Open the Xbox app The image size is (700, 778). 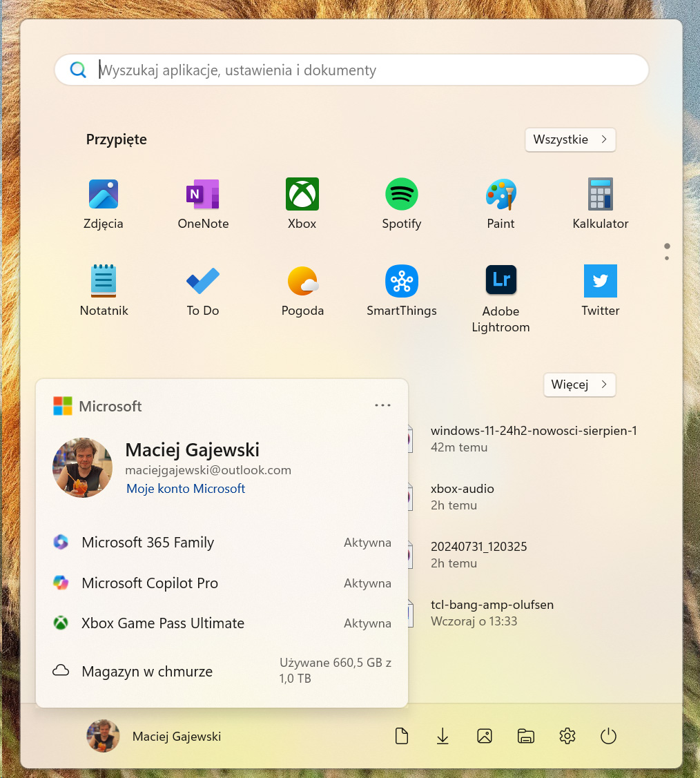click(302, 204)
